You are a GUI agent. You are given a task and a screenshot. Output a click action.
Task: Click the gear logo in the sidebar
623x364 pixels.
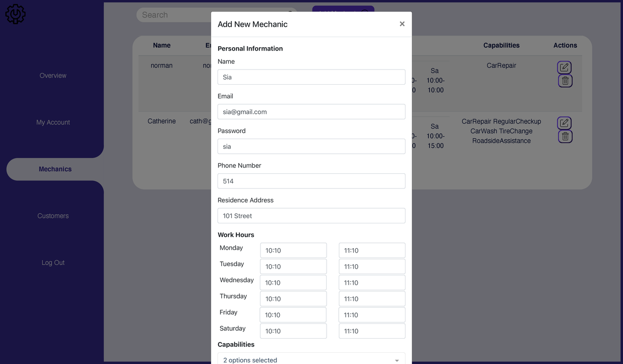pos(15,14)
